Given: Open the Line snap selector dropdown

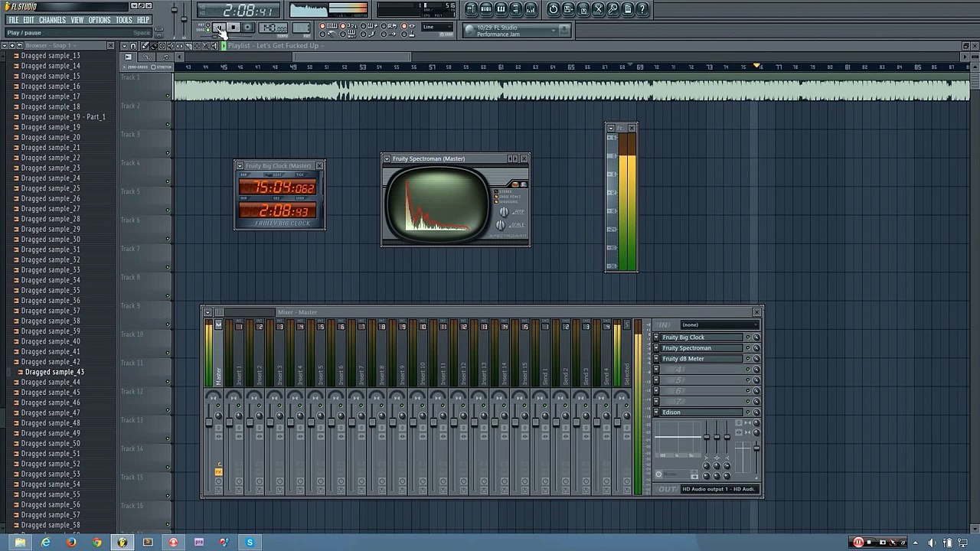Looking at the screenshot, I should coord(437,27).
